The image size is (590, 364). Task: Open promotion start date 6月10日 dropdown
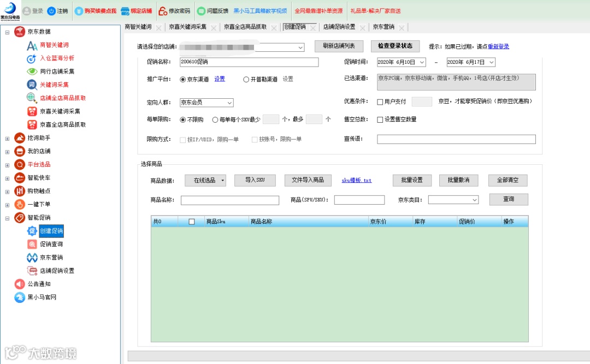422,62
